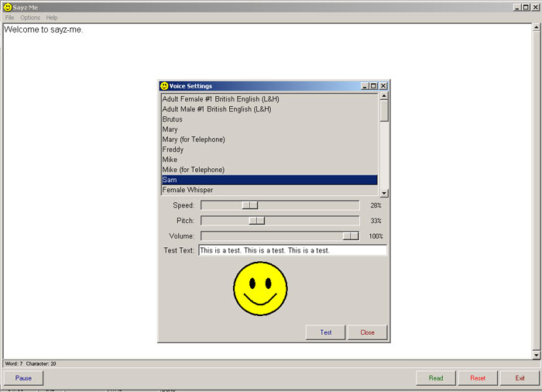Minimize the Voice Settings dialog
The image size is (542, 392).
pos(364,86)
